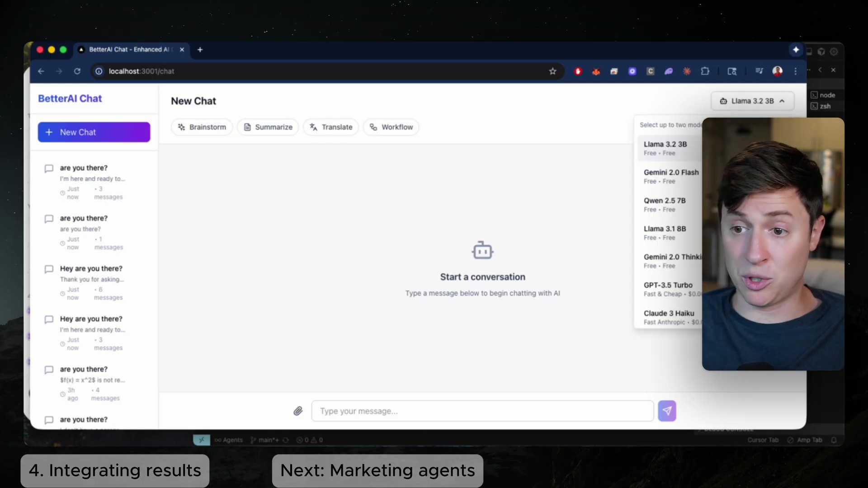Open the purple cloud extension icon
Viewport: 868px width, 488px height.
pyautogui.click(x=669, y=71)
